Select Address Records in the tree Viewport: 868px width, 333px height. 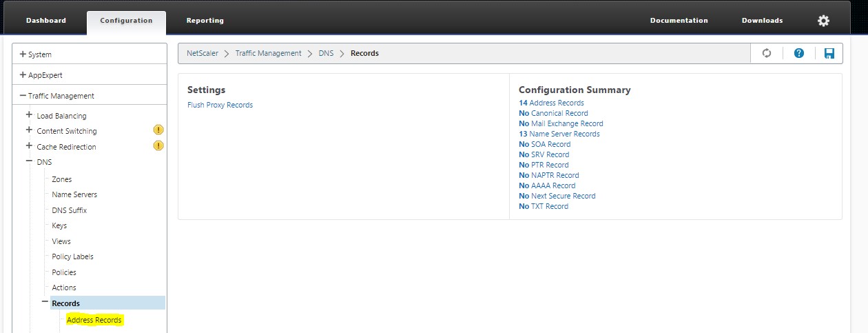coord(94,320)
